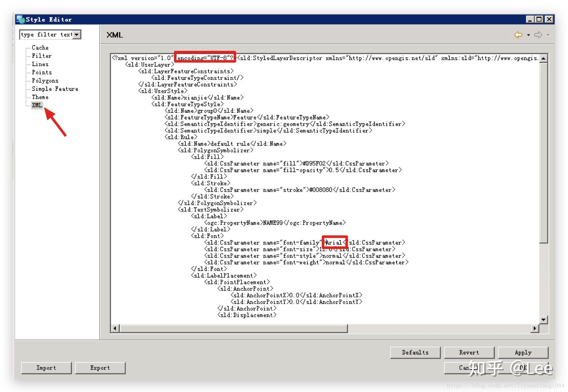Viewport: 568px width, 392px height.
Task: Switch to the Theme page
Action: pyautogui.click(x=40, y=97)
